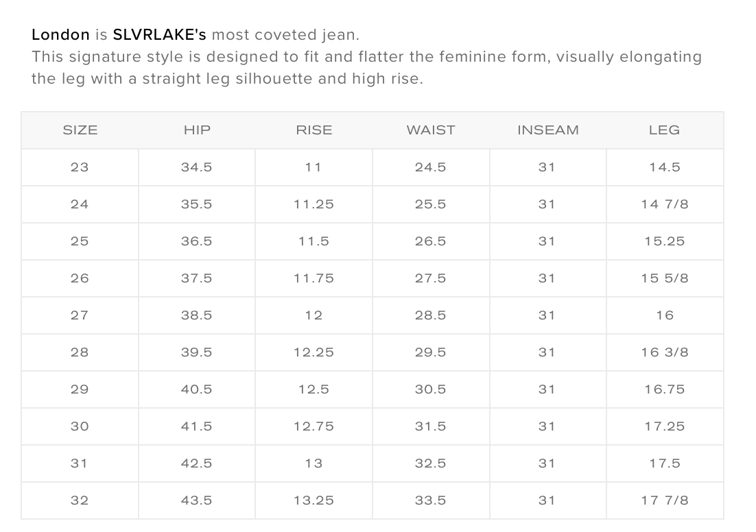The image size is (756, 532).
Task: Select the INSEAM column header
Action: click(547, 130)
